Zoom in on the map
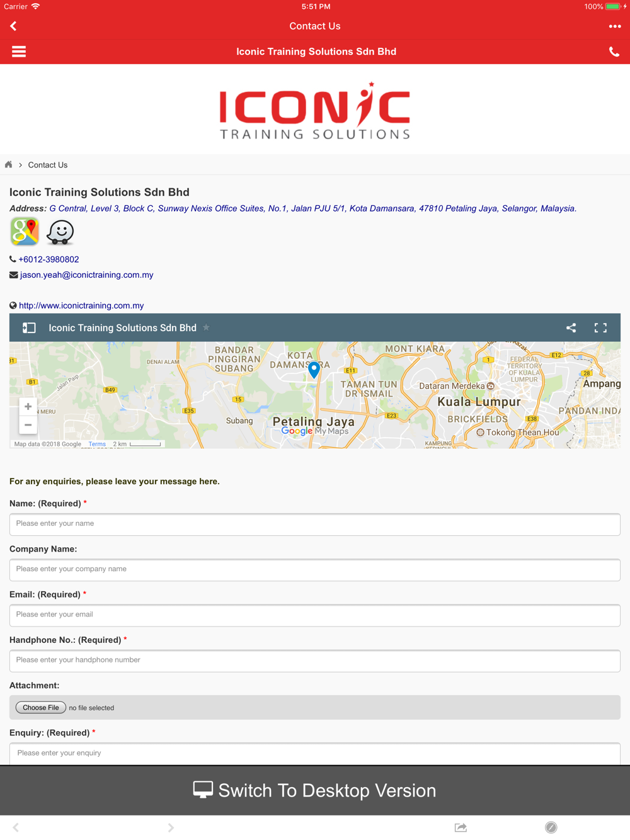This screenshot has width=630, height=840. click(x=28, y=407)
